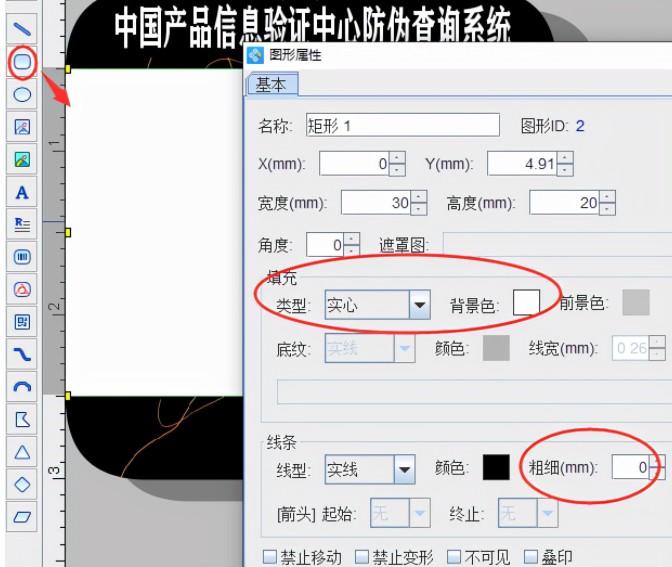
Task: Click the 图形属性 dialog title icon
Action: 255,55
